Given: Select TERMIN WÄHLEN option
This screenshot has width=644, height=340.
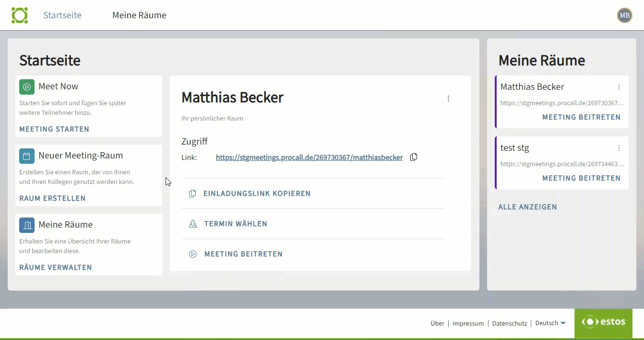Looking at the screenshot, I should 236,224.
